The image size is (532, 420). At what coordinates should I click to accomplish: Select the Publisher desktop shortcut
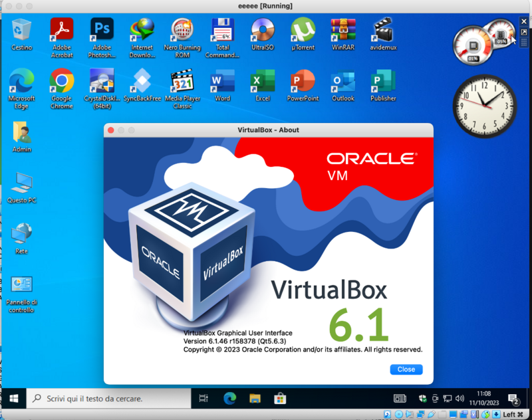[383, 86]
